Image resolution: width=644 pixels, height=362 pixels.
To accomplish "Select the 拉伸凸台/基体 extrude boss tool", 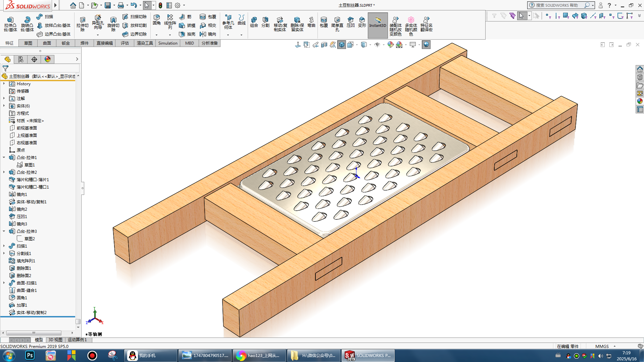I will (10, 24).
